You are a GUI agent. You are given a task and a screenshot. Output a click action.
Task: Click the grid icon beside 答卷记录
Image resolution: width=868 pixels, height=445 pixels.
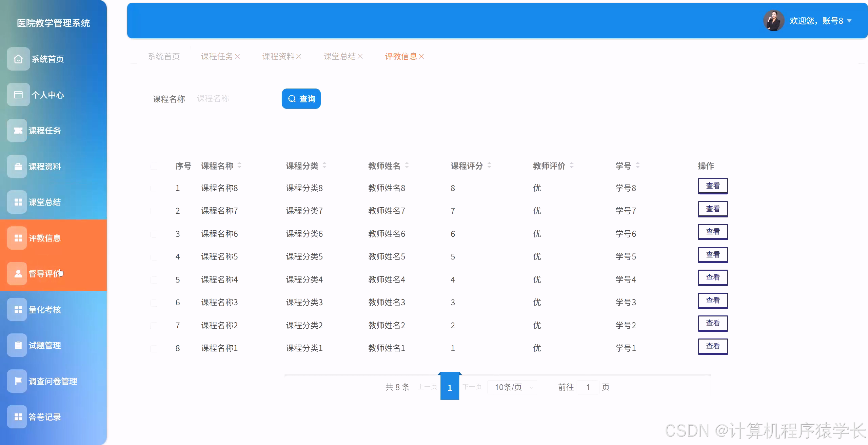click(x=17, y=417)
